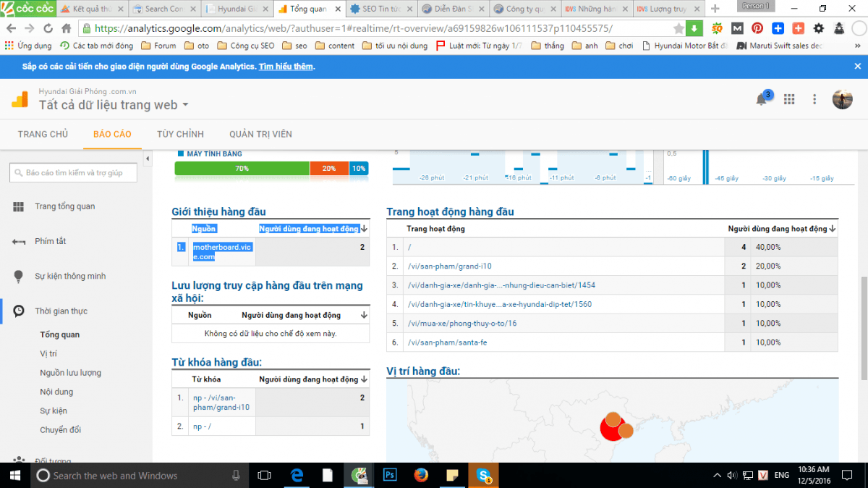Click the Thời gian thực clock icon

19,311
